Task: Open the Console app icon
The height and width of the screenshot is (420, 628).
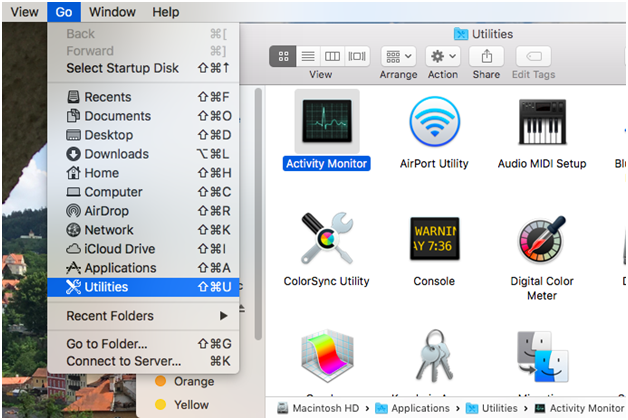Action: 435,239
